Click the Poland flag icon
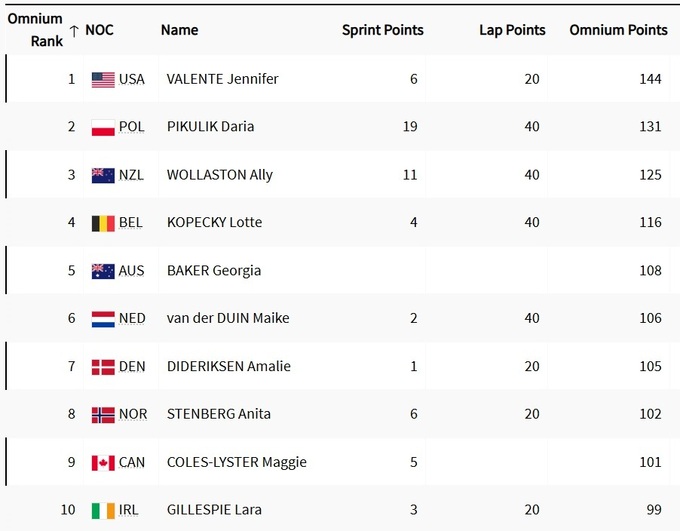The image size is (680, 531). point(103,127)
